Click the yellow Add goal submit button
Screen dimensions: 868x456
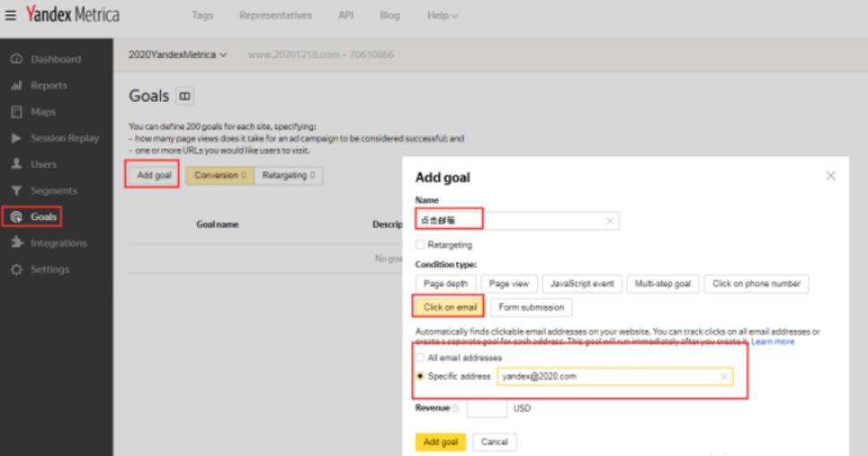[x=440, y=442]
